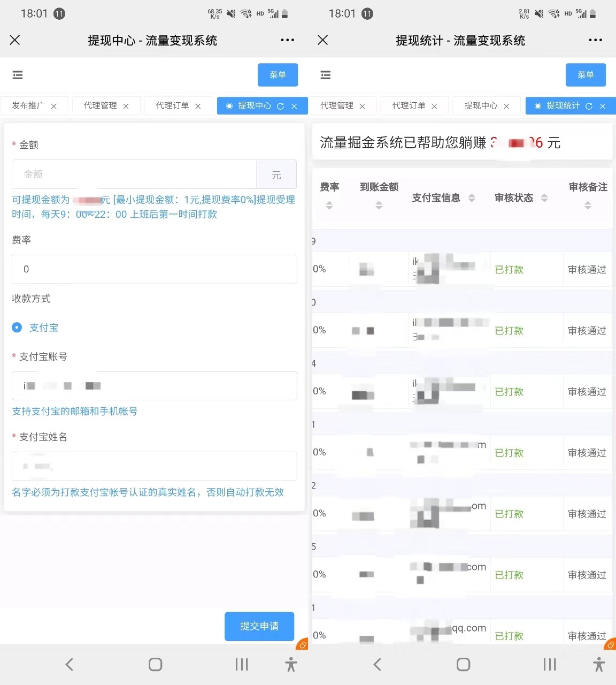Switch to 代理订单 tab in left screen
616x685 pixels.
(x=172, y=106)
